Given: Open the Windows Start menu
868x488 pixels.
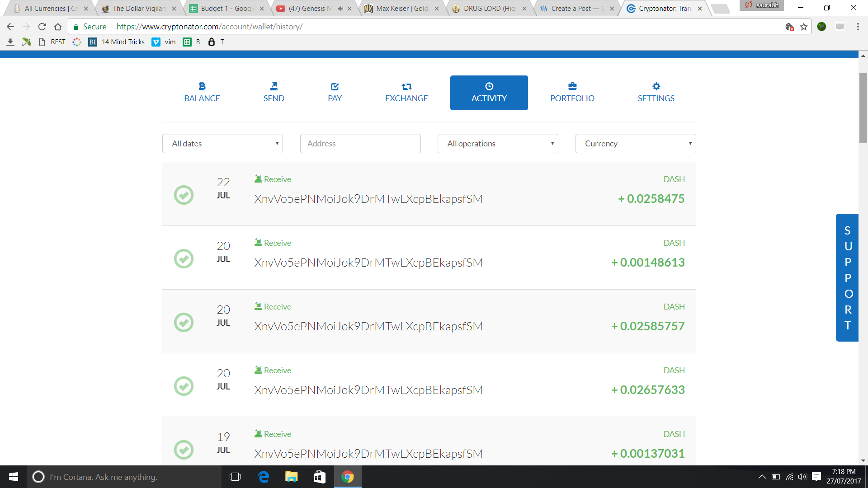Looking at the screenshot, I should (x=14, y=477).
